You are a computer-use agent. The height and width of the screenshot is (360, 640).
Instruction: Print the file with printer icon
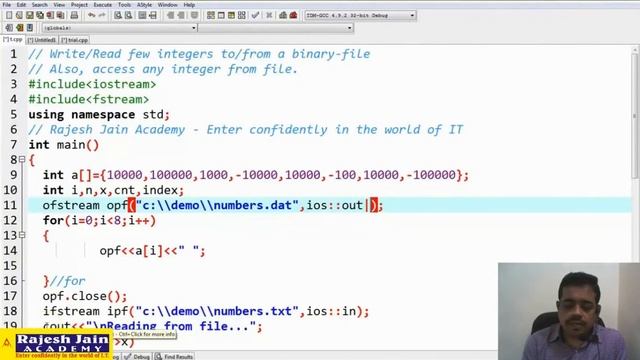click(74, 16)
